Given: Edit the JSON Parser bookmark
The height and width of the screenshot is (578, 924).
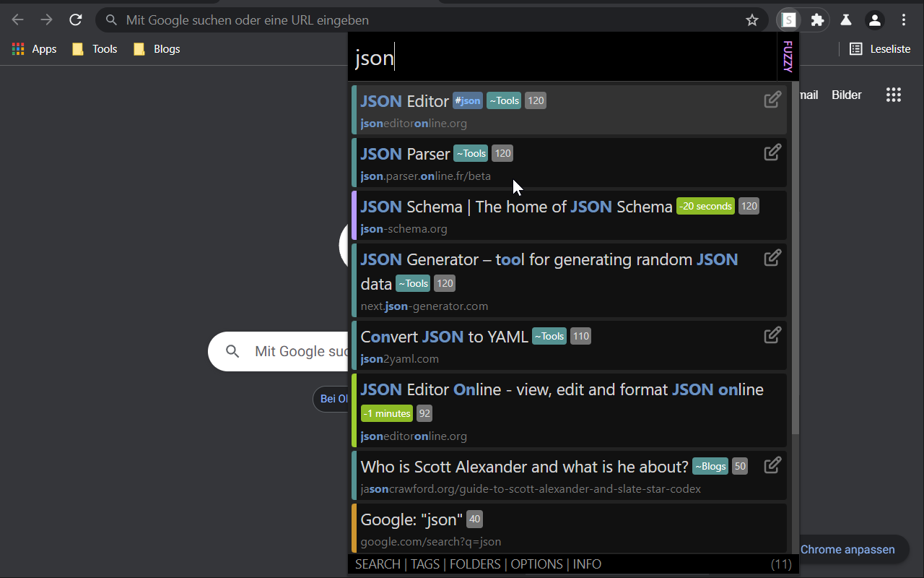Looking at the screenshot, I should 772,152.
